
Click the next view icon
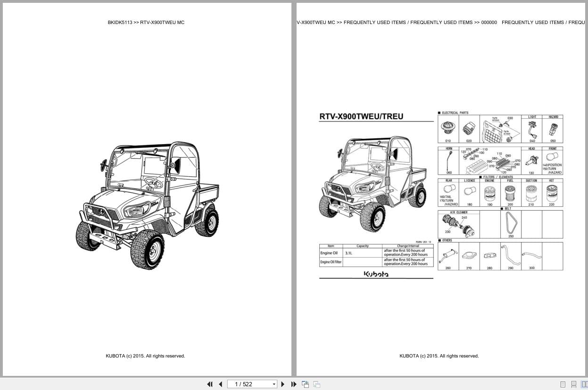(x=316, y=384)
